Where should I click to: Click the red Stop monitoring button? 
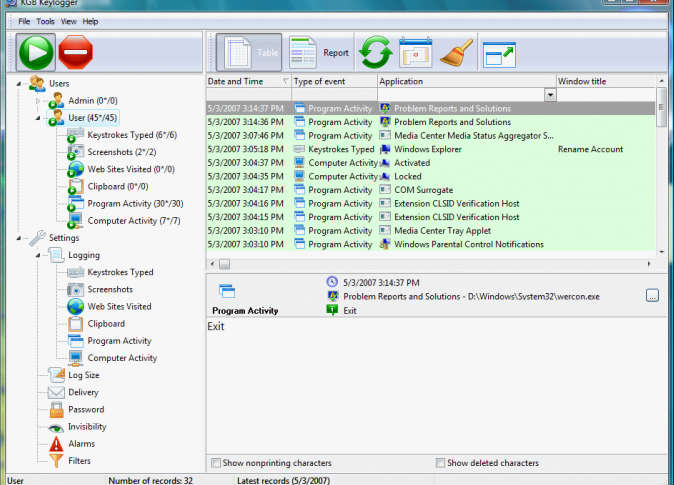click(x=76, y=50)
